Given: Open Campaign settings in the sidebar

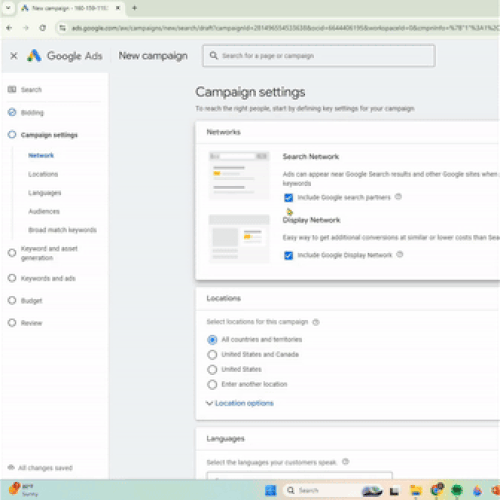Looking at the screenshot, I should pyautogui.click(x=49, y=135).
